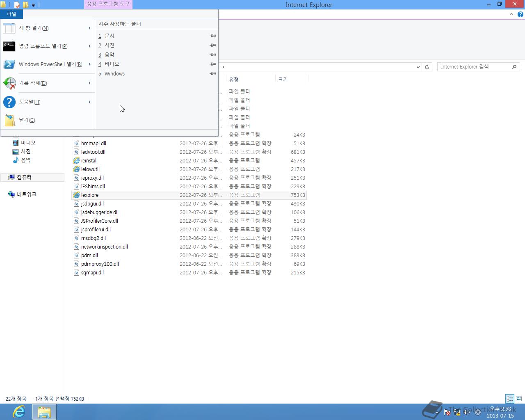Screen dimensions: 525x420
Task: Choose 닫기(C) menu entry
Action: [48, 120]
